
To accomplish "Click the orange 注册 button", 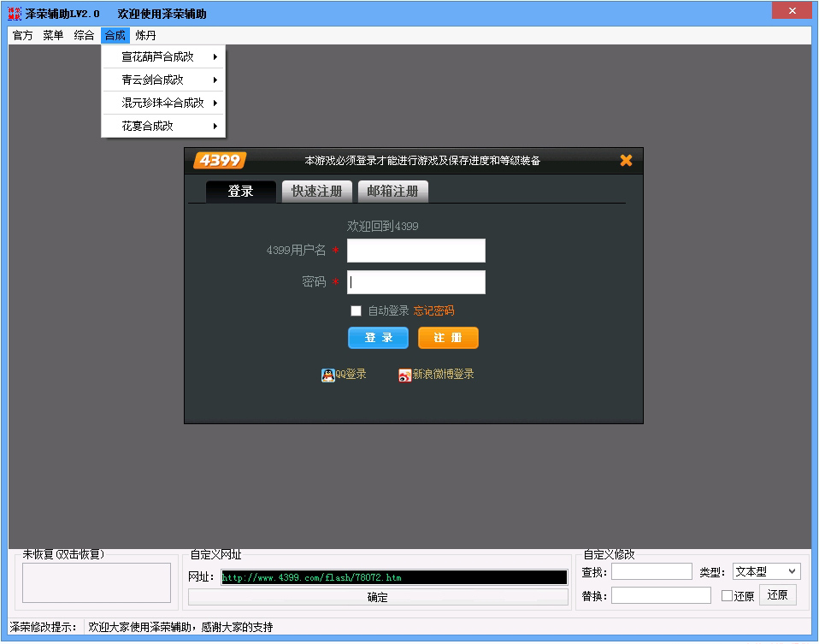I will 448,338.
